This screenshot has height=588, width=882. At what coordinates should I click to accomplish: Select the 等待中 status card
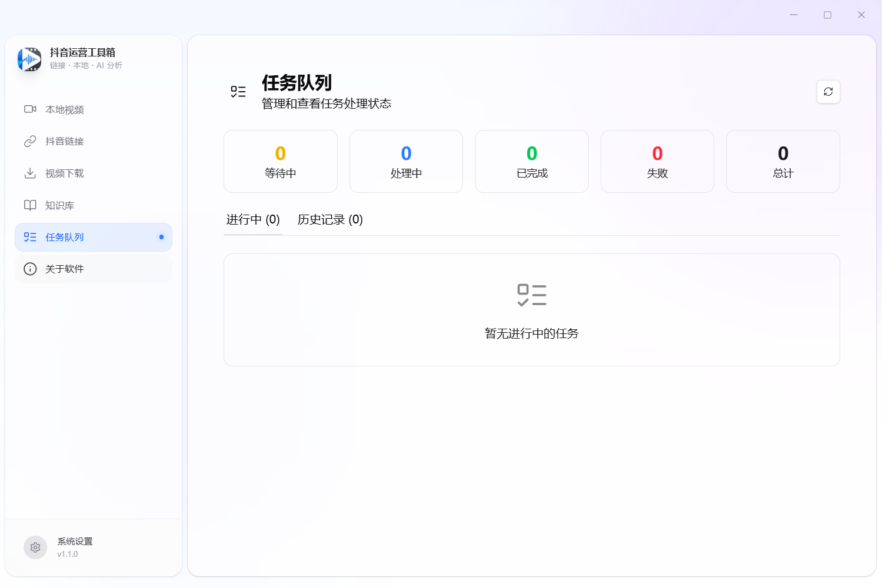(x=281, y=162)
